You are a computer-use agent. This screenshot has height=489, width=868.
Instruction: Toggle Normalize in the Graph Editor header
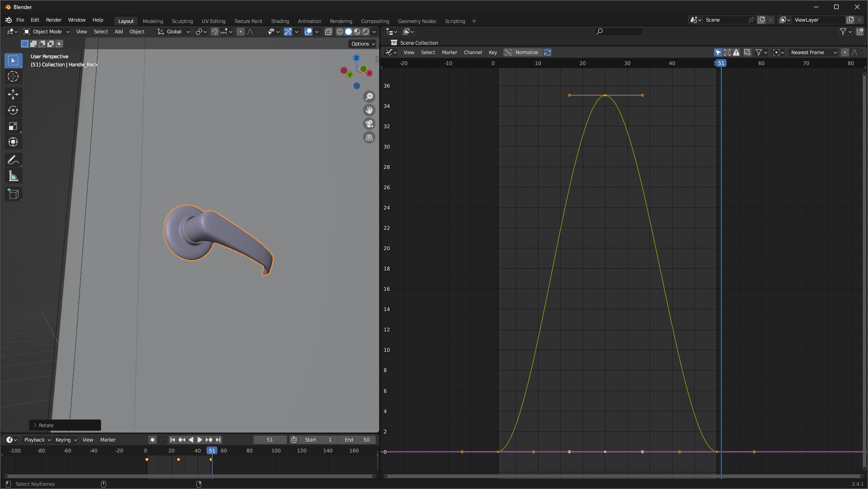[x=522, y=52]
